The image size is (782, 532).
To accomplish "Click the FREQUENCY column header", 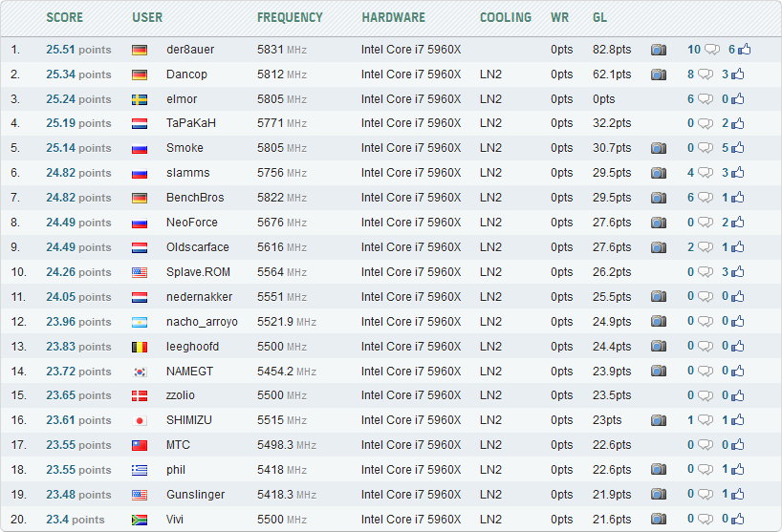I will [290, 17].
